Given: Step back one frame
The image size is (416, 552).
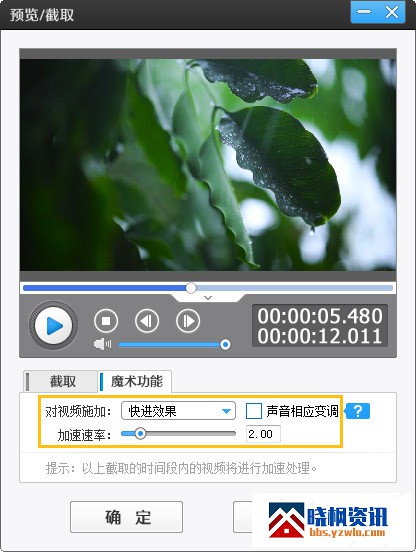Looking at the screenshot, I should click(147, 321).
